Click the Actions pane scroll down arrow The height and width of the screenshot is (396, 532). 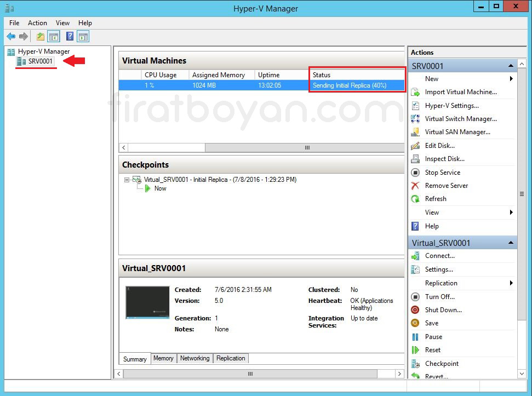(x=522, y=374)
